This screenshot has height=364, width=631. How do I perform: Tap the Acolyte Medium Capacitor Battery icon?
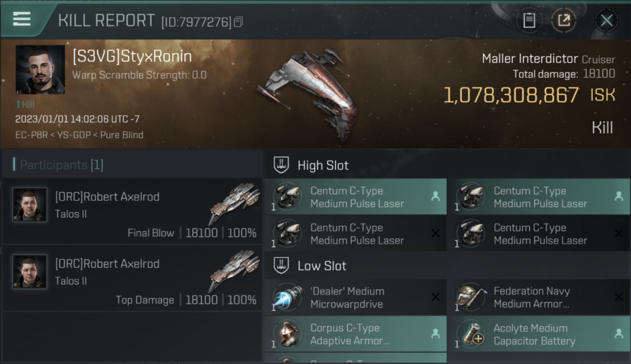pos(470,334)
